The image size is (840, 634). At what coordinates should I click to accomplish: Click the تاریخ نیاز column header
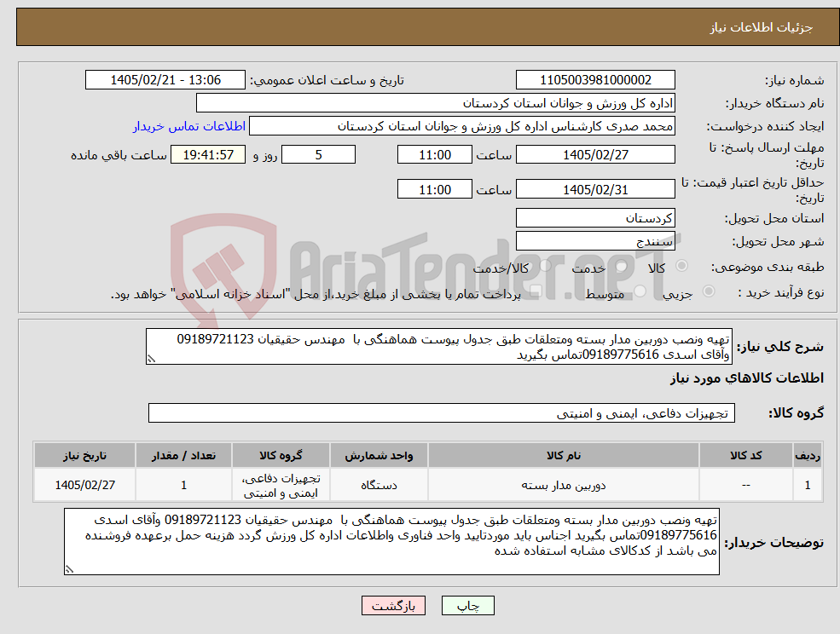84,455
